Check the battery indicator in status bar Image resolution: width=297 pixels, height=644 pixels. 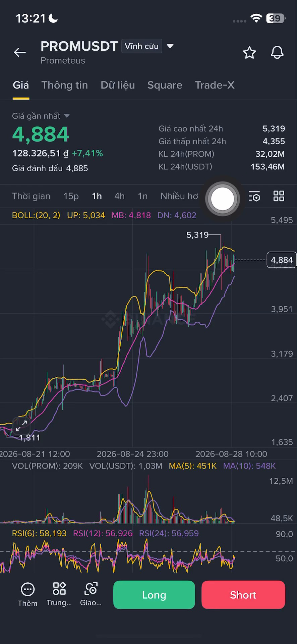pyautogui.click(x=276, y=18)
